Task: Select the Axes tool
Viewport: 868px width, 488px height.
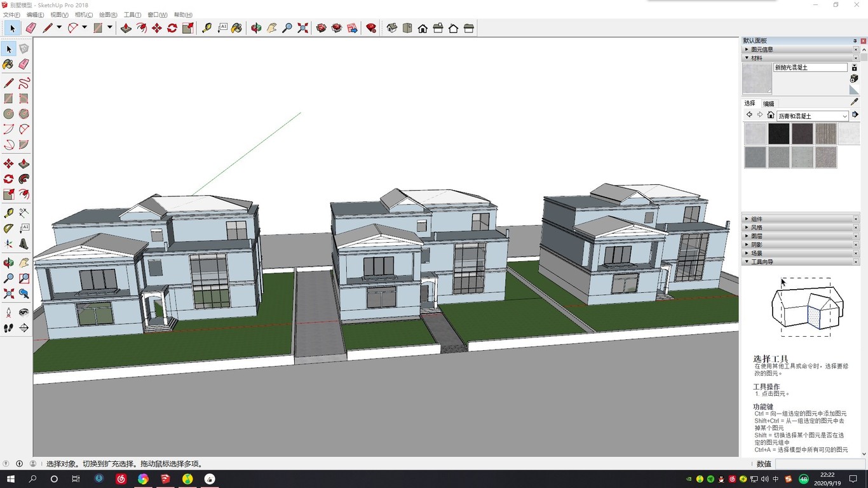Action: pyautogui.click(x=9, y=243)
